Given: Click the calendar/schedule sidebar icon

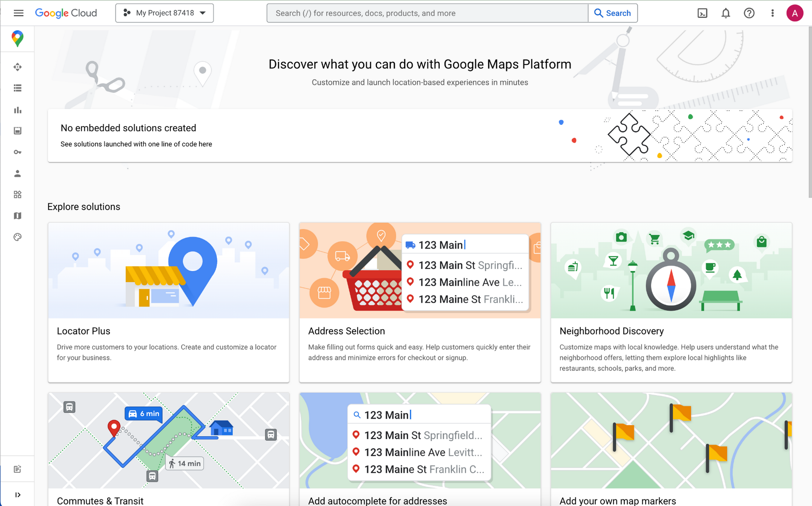Looking at the screenshot, I should click(x=17, y=130).
